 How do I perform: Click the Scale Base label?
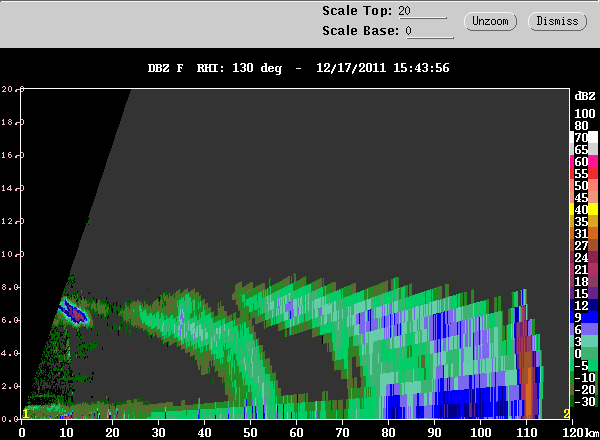point(360,31)
